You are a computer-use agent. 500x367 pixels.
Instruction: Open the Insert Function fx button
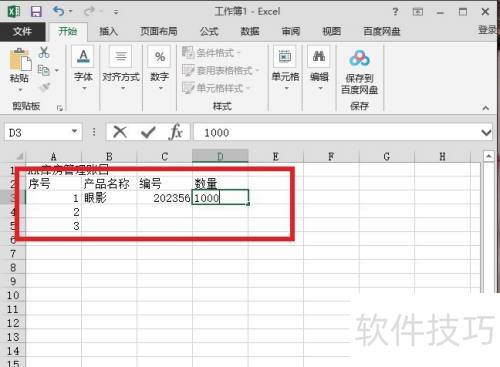176,132
